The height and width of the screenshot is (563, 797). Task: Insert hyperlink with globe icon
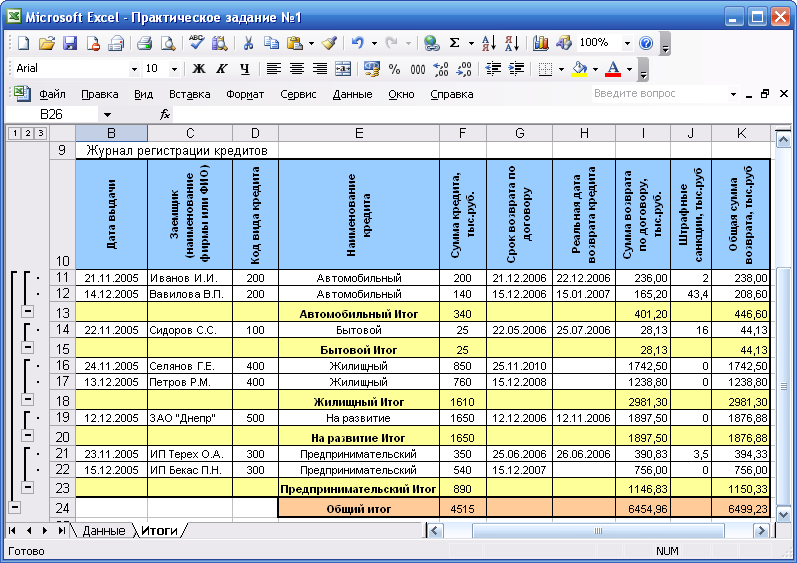(432, 43)
